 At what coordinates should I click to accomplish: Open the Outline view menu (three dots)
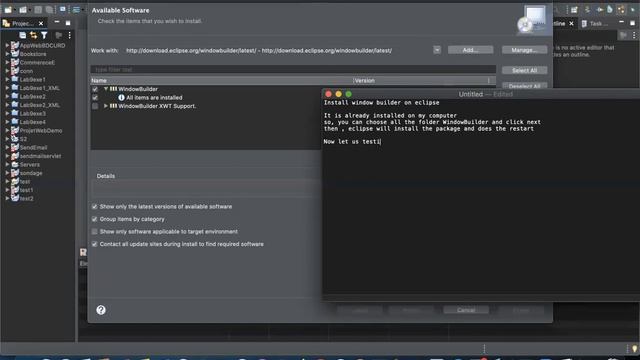[x=634, y=36]
